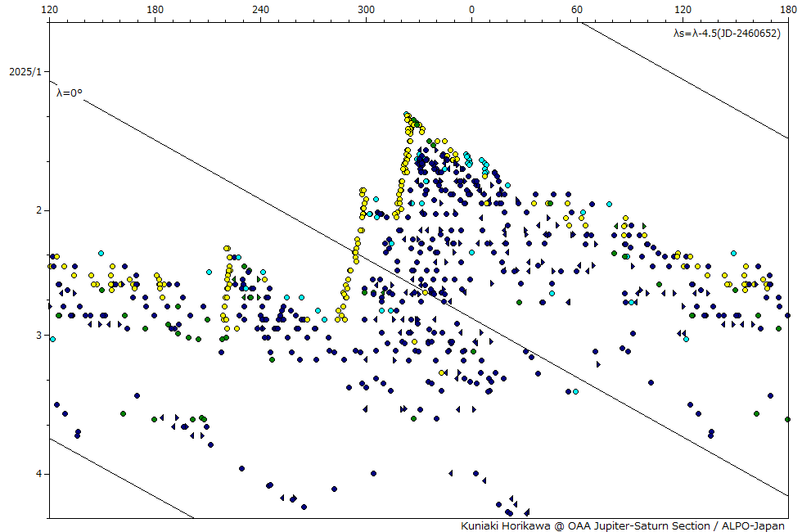Click the Kuniaki Horikawa credit text

pos(623,525)
